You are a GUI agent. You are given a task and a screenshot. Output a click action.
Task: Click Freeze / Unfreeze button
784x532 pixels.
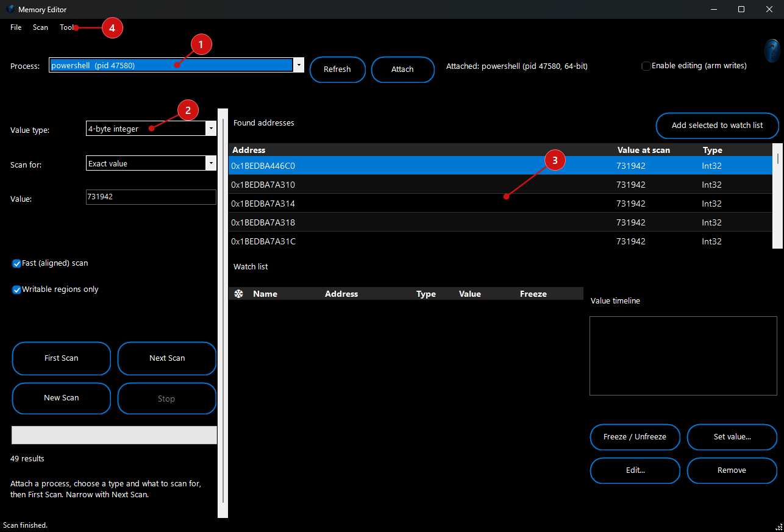(635, 437)
